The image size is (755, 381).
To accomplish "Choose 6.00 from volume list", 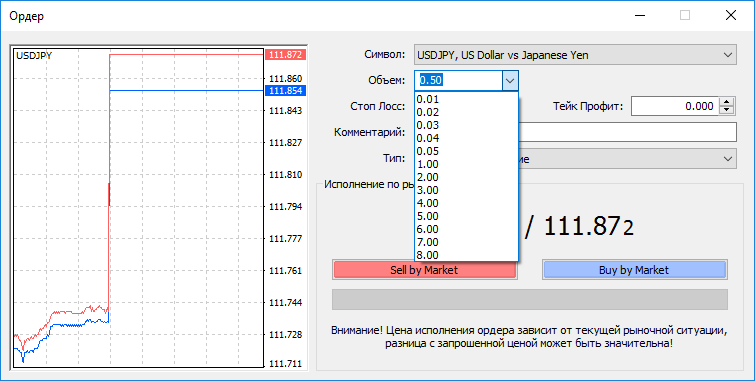I will coord(466,230).
